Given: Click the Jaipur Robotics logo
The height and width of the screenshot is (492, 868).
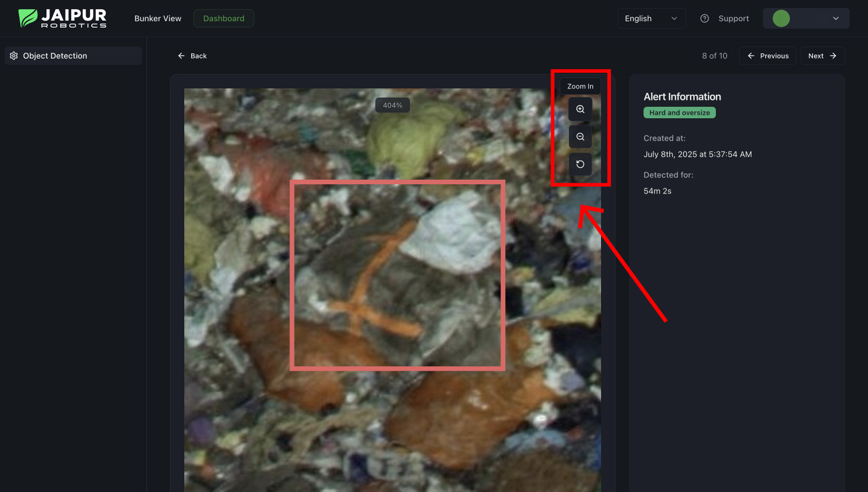Looking at the screenshot, I should [x=63, y=18].
